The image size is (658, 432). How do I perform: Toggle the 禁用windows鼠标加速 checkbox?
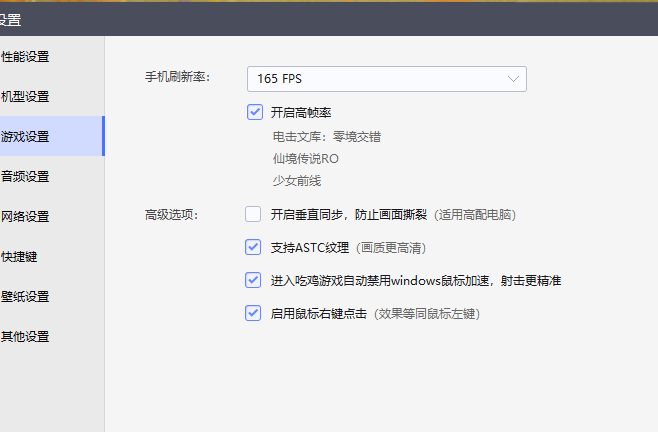[x=254, y=281]
